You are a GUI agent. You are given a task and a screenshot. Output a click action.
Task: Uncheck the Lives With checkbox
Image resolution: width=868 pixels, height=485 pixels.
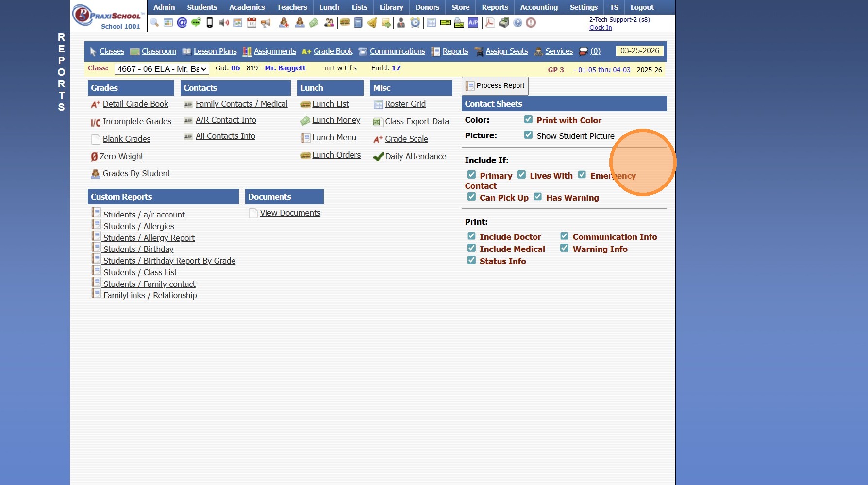click(x=521, y=175)
